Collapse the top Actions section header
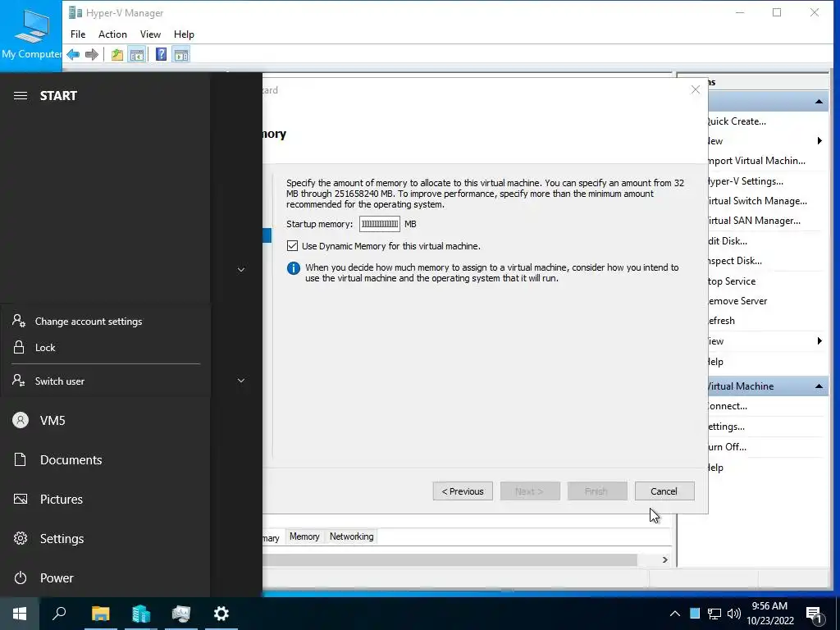Viewport: 840px width, 630px height. point(819,101)
